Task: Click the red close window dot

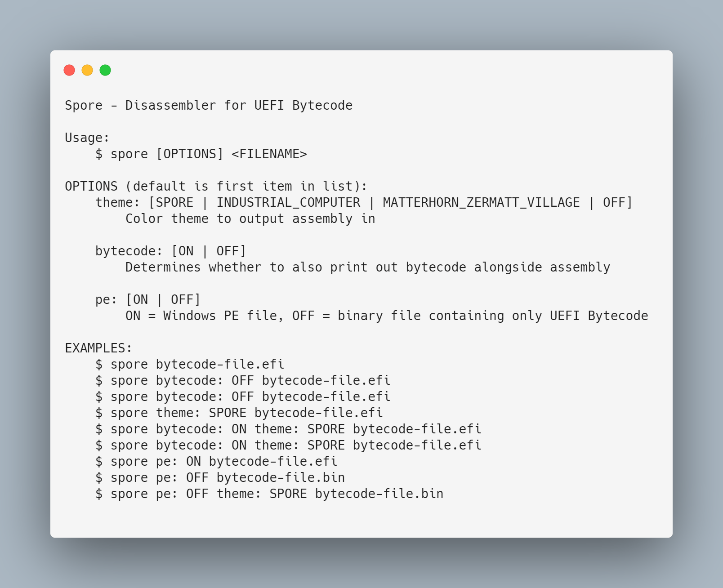Action: point(69,70)
